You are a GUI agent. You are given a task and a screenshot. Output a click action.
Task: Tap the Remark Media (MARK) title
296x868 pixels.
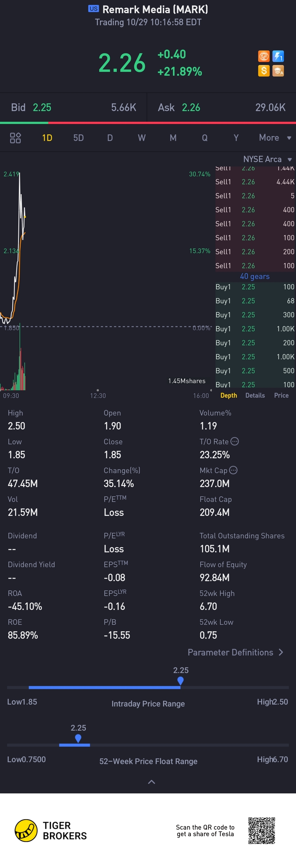coord(155,9)
